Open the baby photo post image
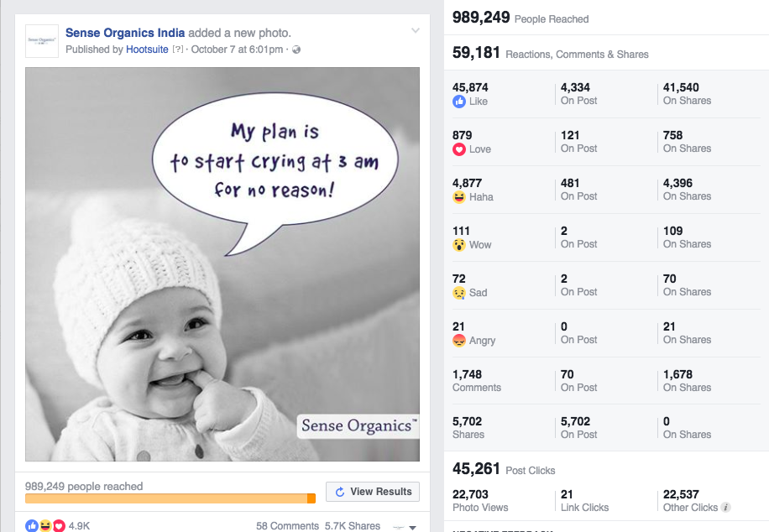 pos(222,264)
